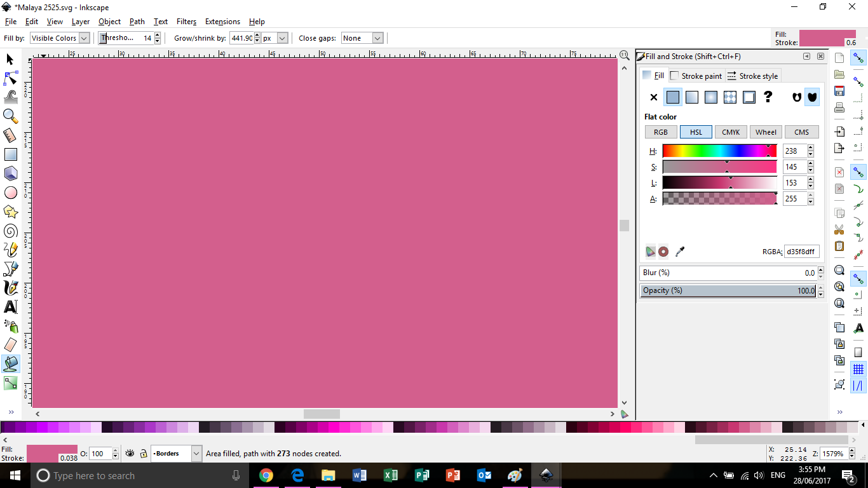
Task: Switch to CMYK color mode
Action: [x=731, y=132]
